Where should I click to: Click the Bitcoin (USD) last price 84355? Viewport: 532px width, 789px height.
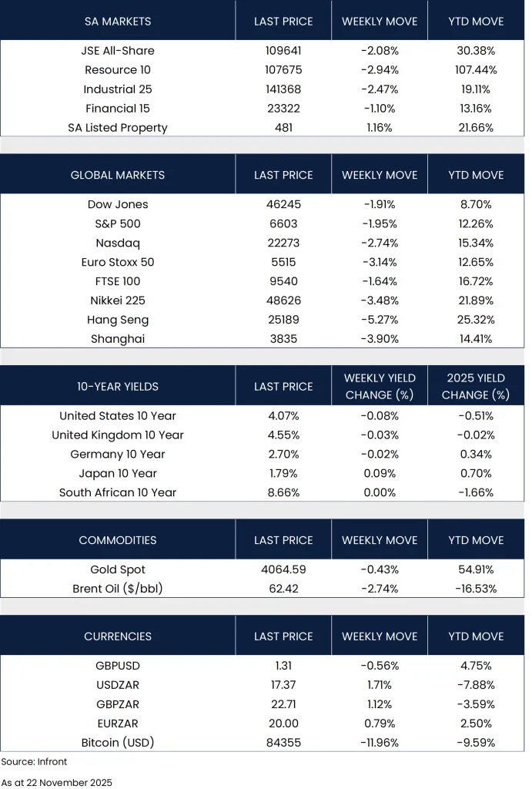point(283,743)
